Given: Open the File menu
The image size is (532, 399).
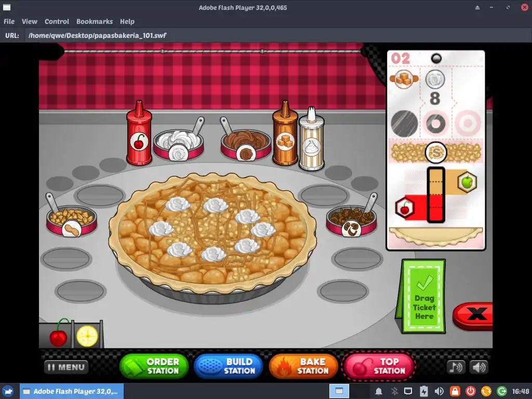Looking at the screenshot, I should click(9, 21).
